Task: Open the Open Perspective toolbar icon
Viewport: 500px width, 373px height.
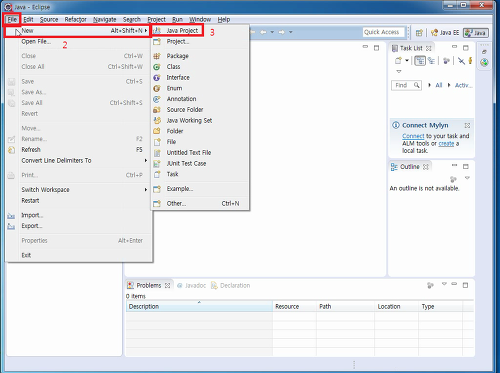Action: tap(419, 33)
